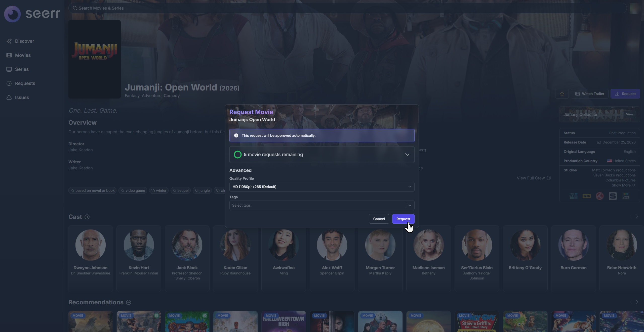Open the View Full Crew link
The width and height of the screenshot is (644, 332).
pos(534,178)
